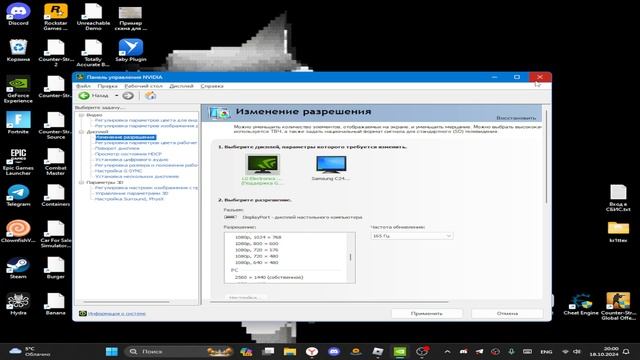The height and width of the screenshot is (360, 640).
Task: Click the Rockstar Games desktop icon
Action: (56, 16)
